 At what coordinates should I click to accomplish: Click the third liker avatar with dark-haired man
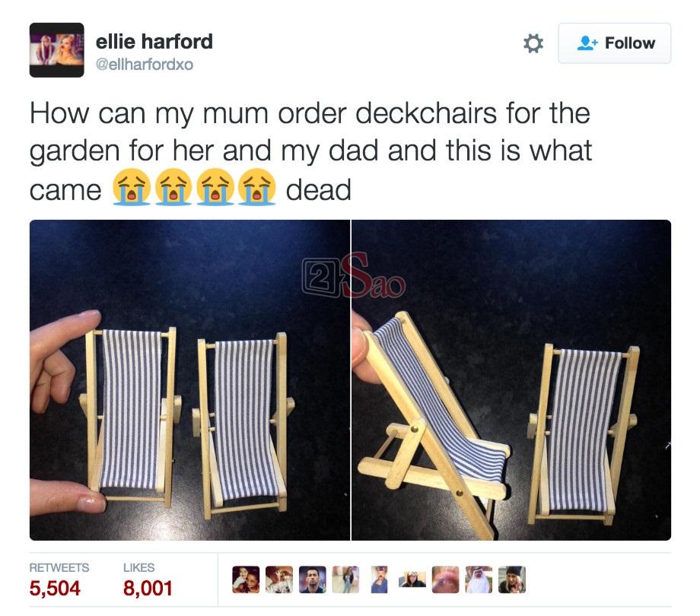(x=313, y=579)
